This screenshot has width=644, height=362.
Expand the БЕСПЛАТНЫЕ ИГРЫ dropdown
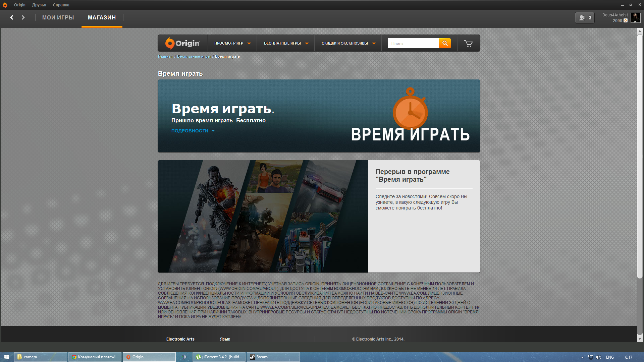[286, 43]
